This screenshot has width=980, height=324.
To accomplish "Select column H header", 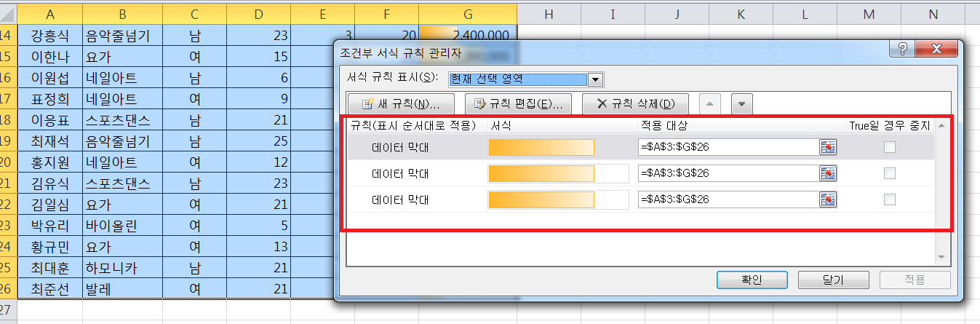I will tap(549, 14).
